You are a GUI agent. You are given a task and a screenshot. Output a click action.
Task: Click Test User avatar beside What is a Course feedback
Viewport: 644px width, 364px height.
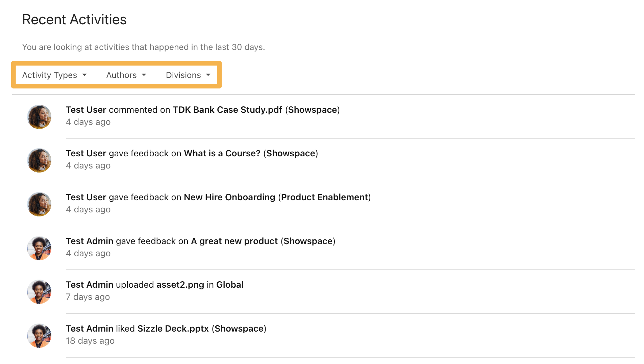click(39, 160)
